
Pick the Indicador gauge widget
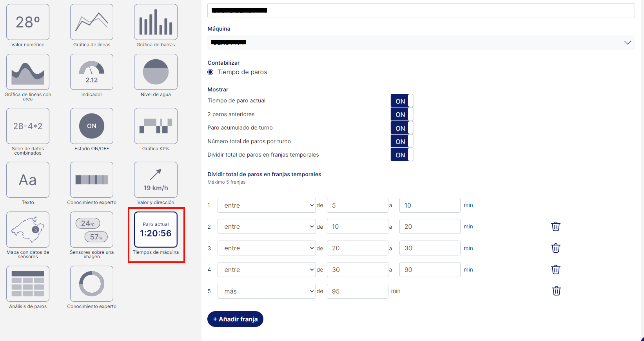coord(92,72)
